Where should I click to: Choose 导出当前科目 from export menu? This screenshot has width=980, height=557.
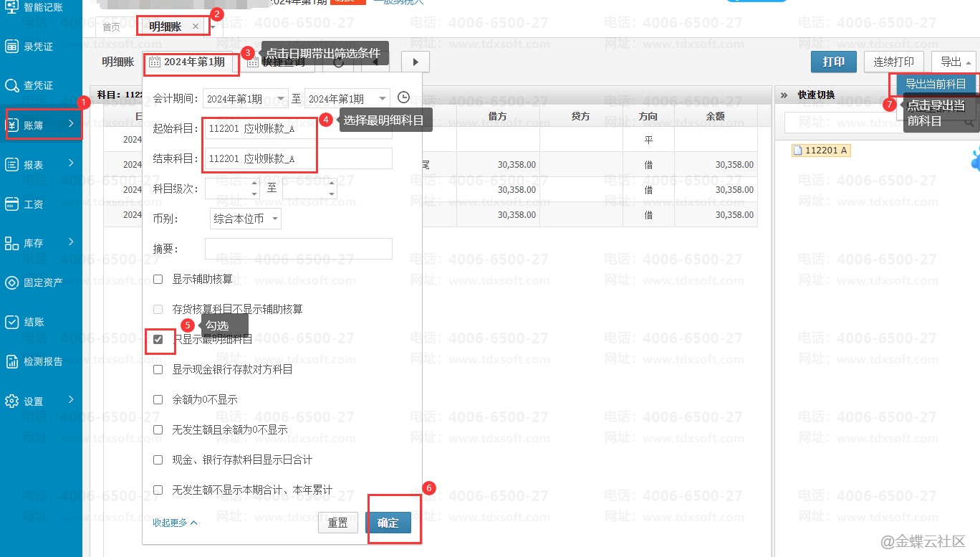(x=935, y=84)
